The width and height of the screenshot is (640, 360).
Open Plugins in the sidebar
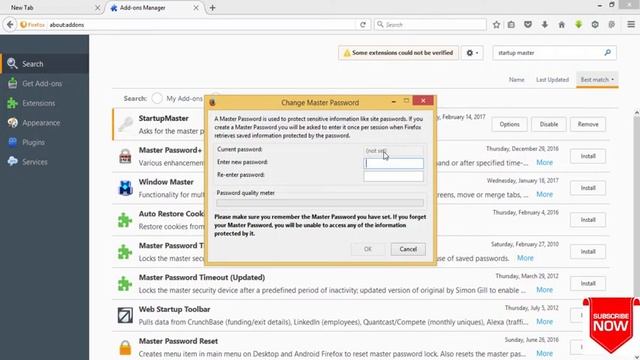(44, 142)
